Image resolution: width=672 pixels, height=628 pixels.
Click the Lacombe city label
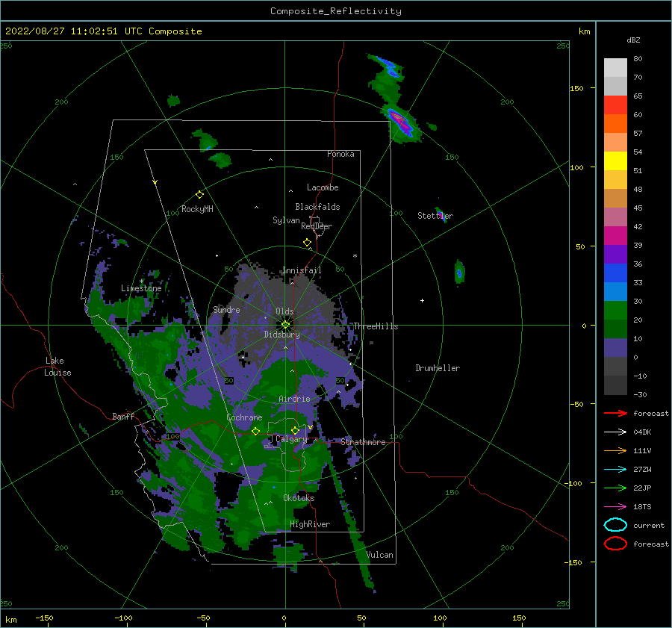click(323, 187)
